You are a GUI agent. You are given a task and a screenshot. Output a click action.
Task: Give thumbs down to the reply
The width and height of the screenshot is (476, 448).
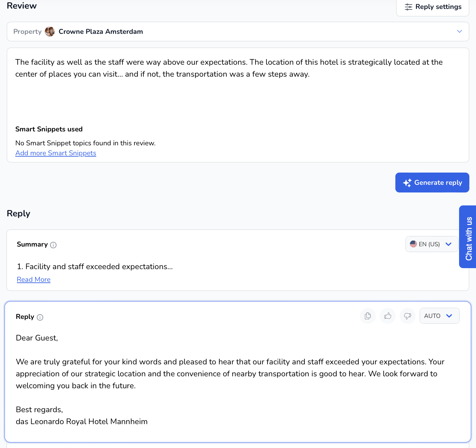click(408, 316)
